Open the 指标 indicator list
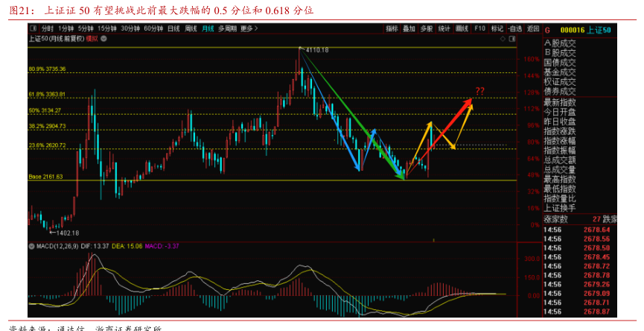The image size is (644, 331). pos(392,28)
